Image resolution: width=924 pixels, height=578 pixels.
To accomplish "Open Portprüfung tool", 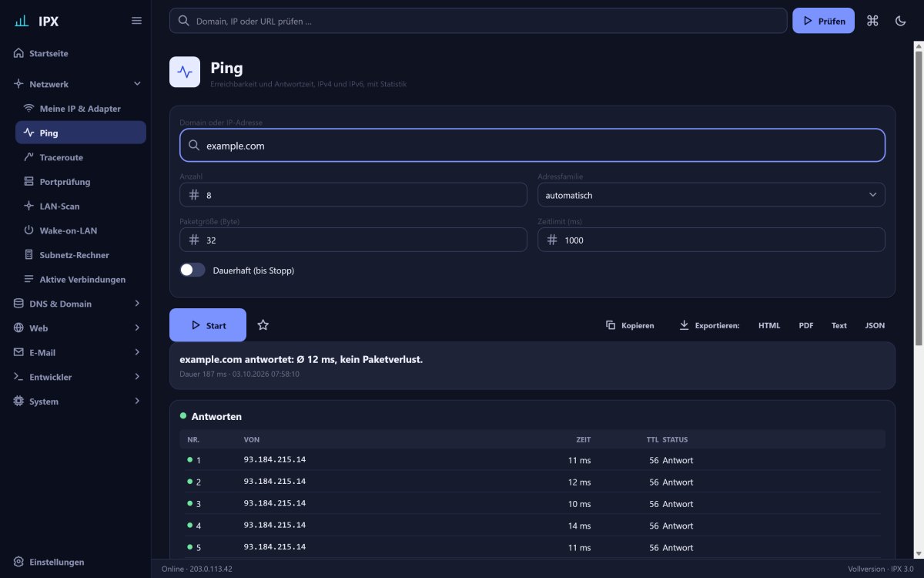I will coord(80,182).
